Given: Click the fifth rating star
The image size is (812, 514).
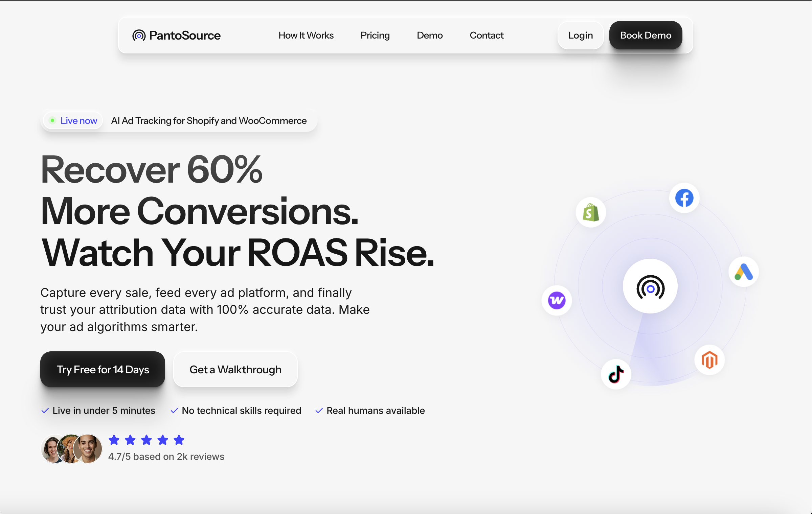Looking at the screenshot, I should tap(179, 440).
